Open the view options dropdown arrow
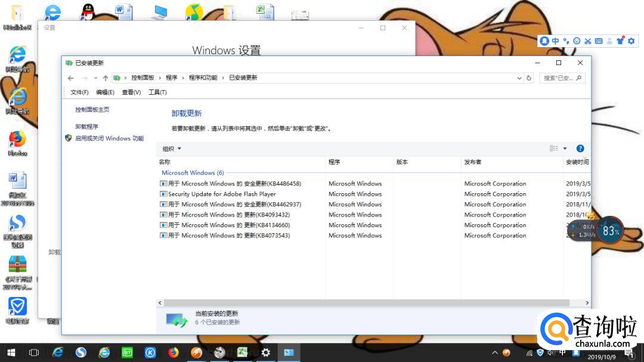 565,148
